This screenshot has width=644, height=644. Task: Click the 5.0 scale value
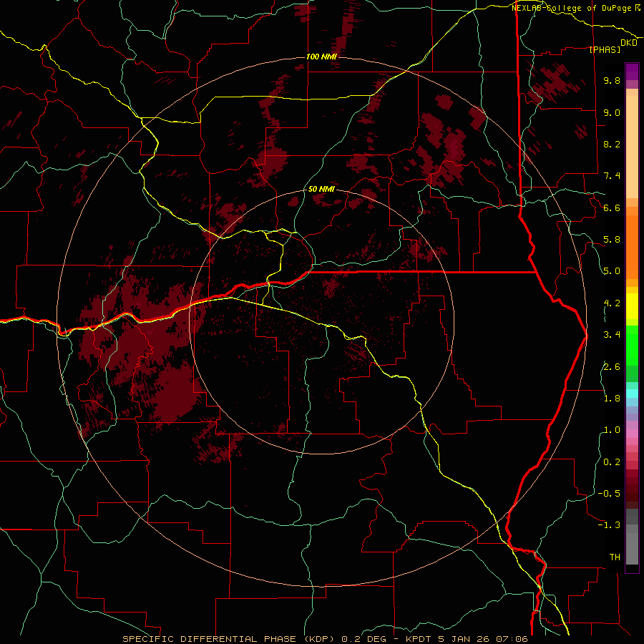point(612,271)
